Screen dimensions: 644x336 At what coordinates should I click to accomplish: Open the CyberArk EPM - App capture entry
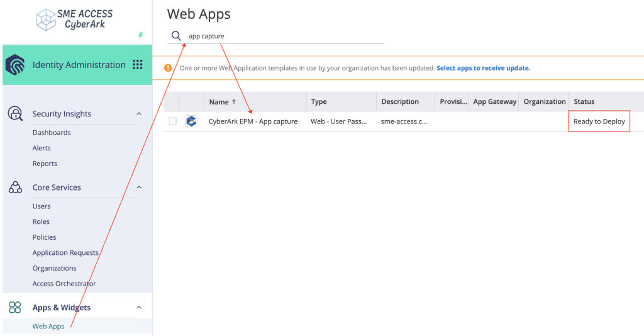(253, 121)
